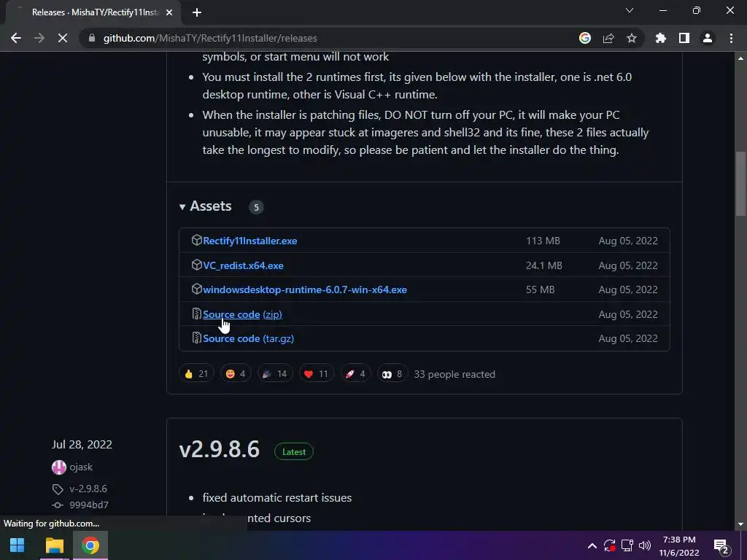Viewport: 747px width, 560px height.
Task: Click Assets count badge 5
Action: click(256, 207)
